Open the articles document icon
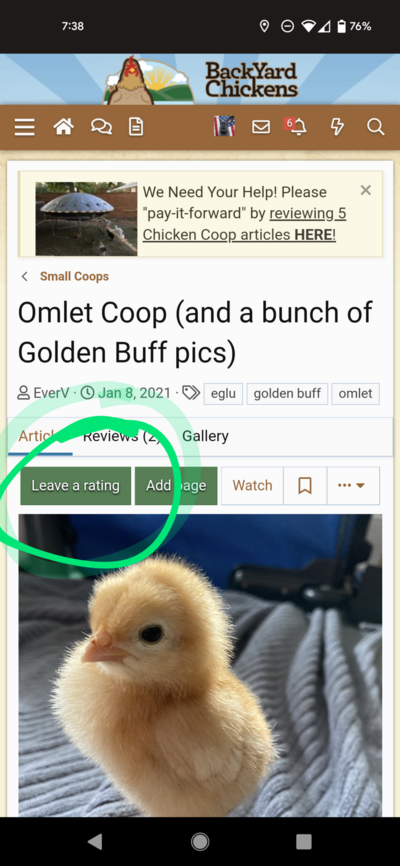400x866 pixels. 136,128
